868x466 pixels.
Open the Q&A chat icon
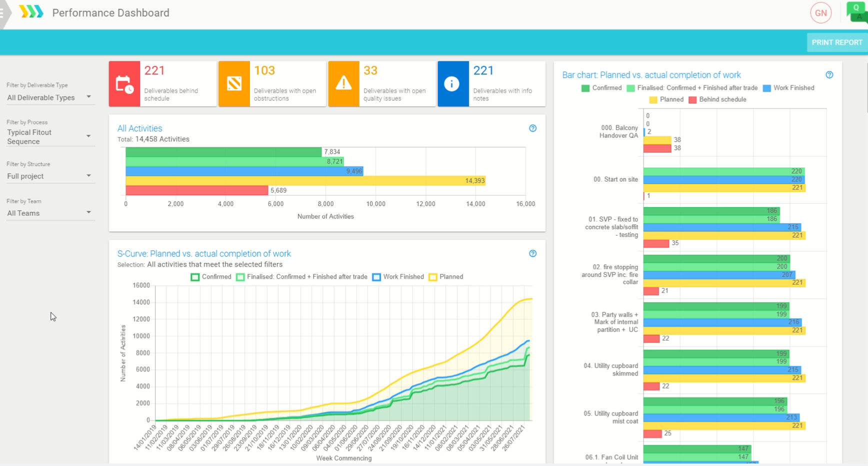point(857,11)
